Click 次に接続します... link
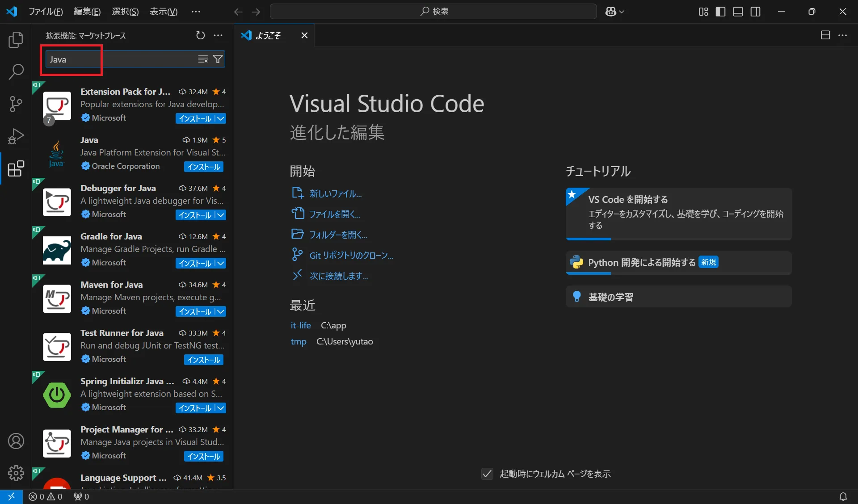The width and height of the screenshot is (858, 504). tap(339, 276)
